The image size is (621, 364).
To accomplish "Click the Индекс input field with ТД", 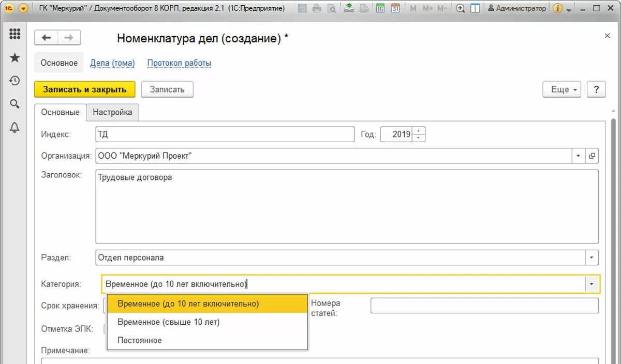I will pos(225,134).
